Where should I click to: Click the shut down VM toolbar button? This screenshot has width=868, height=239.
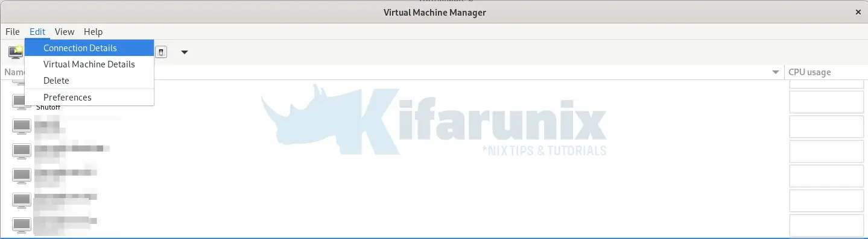[161, 52]
